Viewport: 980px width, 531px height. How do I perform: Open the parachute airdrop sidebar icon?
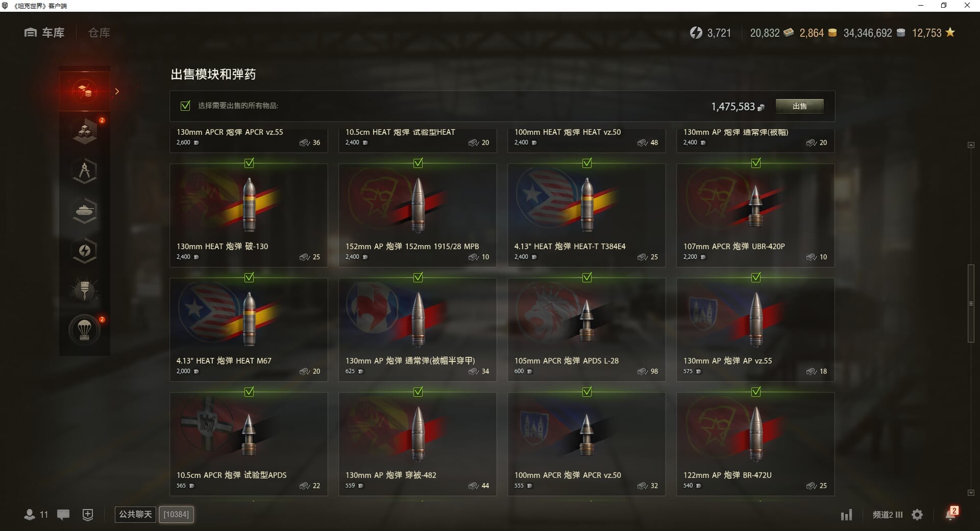pos(85,330)
